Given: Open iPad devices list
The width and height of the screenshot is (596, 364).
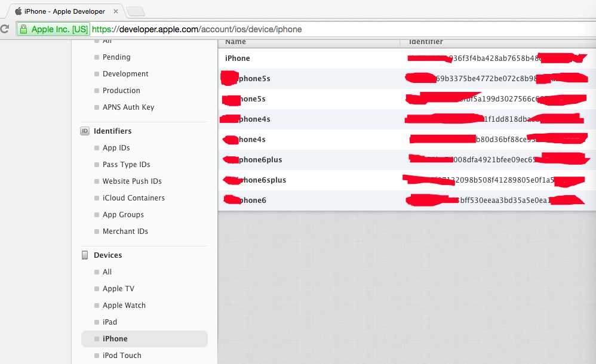Looking at the screenshot, I should pyautogui.click(x=110, y=322).
